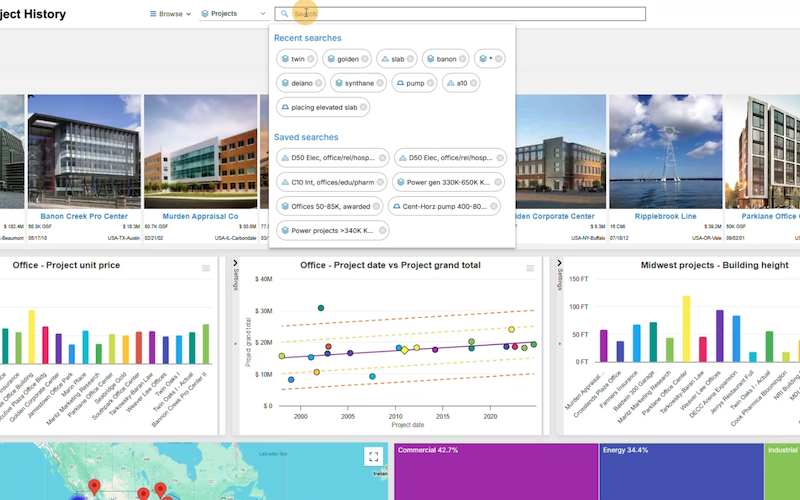Screen dimensions: 800x500
Task: Run saved search 'Power projects >340K'
Action: 332,231
